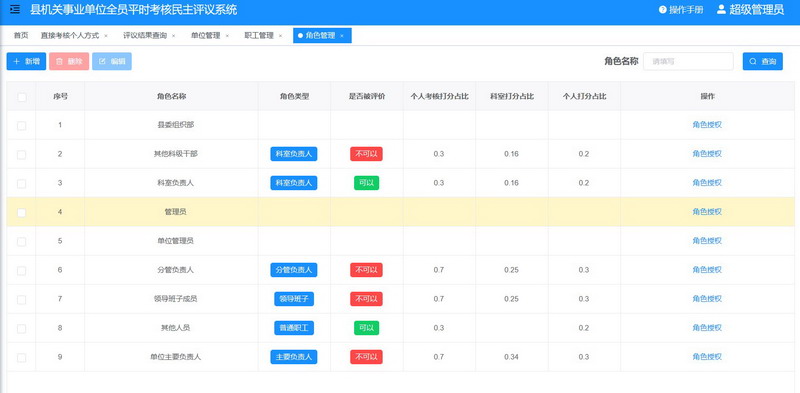Open the 操作手册 help icon
The image size is (800, 393).
(663, 10)
